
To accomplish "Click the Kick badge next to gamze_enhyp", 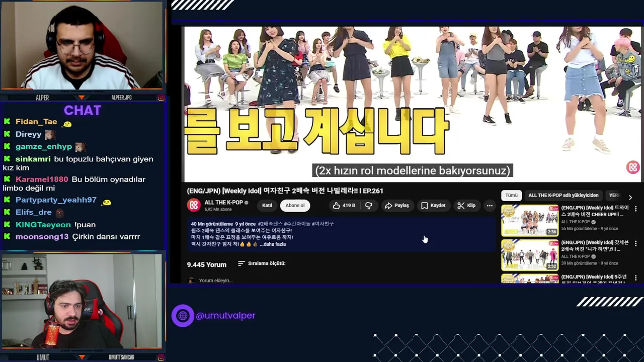I will 7,146.
